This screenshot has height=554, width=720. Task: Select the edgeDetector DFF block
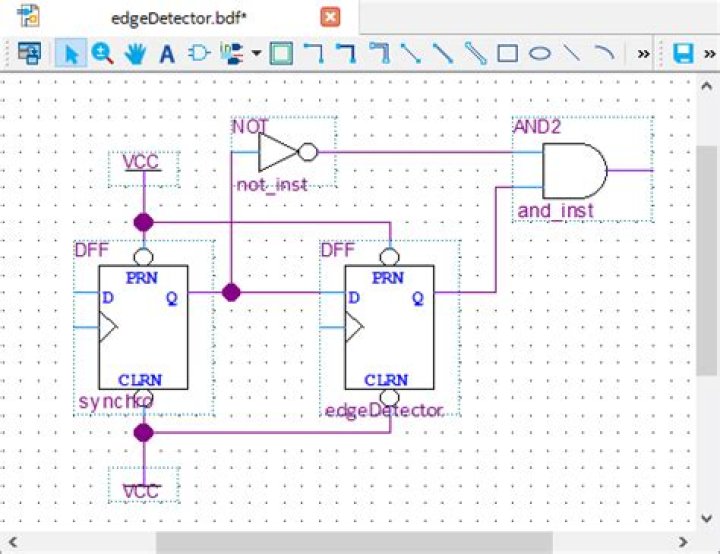[x=389, y=327]
